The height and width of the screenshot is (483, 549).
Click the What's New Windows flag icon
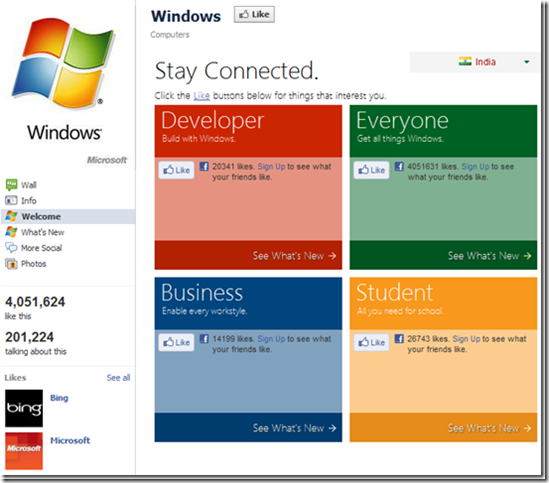[11, 232]
